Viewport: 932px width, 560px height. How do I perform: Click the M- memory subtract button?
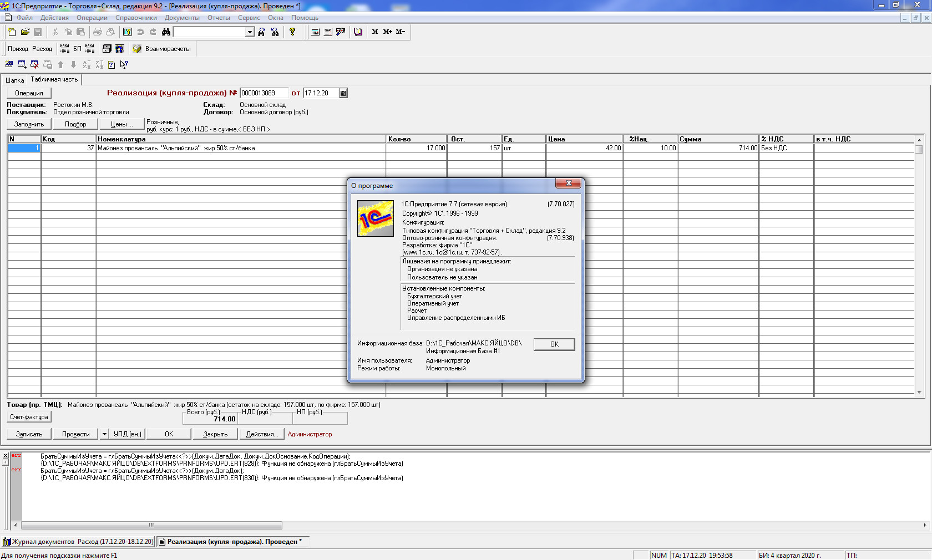pos(401,32)
